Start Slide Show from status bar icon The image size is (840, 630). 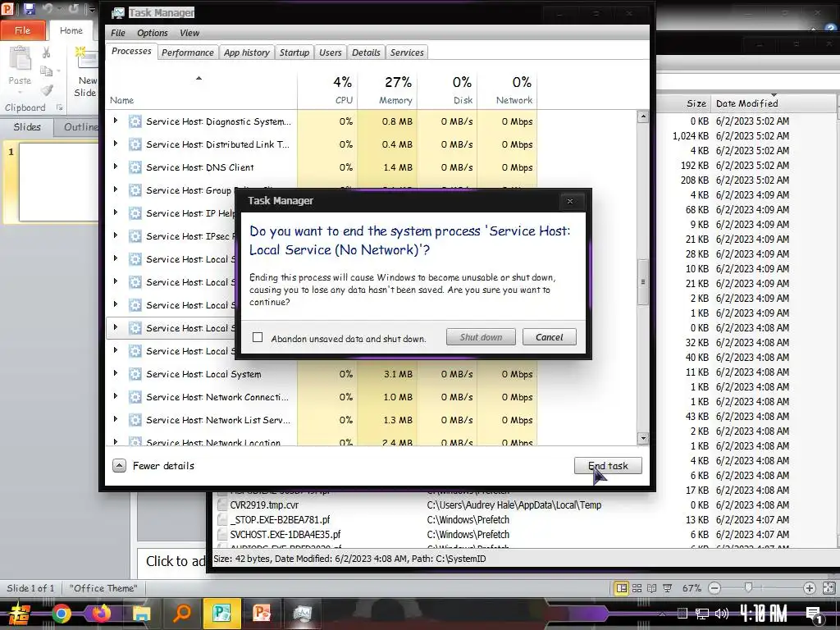point(668,588)
